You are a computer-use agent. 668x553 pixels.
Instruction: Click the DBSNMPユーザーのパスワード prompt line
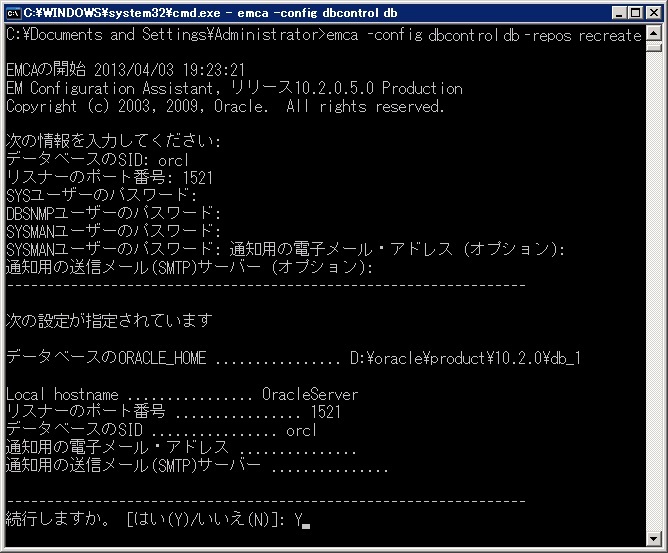tap(113, 213)
